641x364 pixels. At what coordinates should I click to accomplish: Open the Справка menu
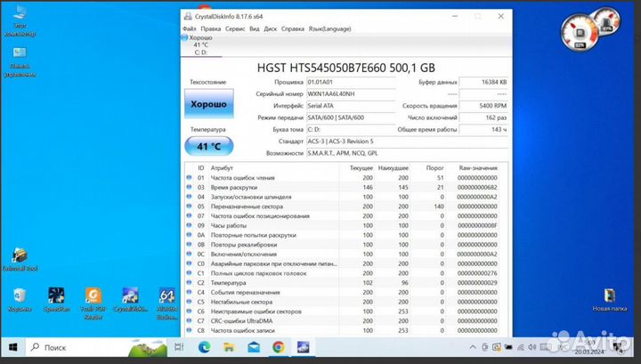click(293, 29)
